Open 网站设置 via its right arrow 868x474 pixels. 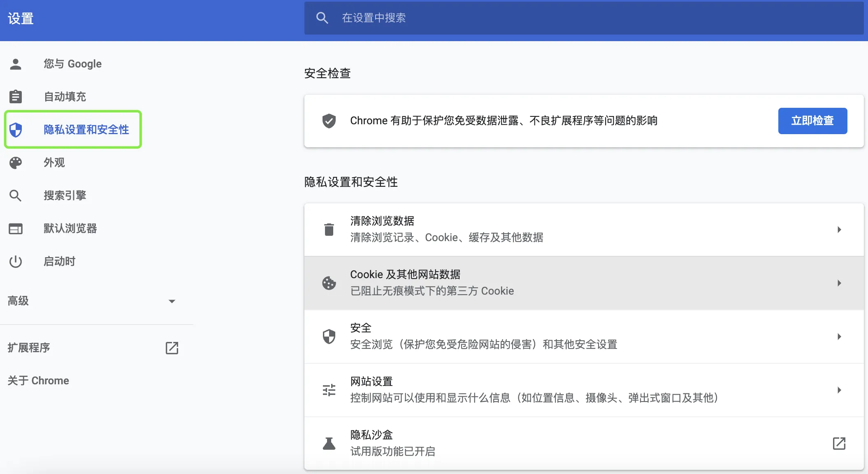click(x=839, y=390)
